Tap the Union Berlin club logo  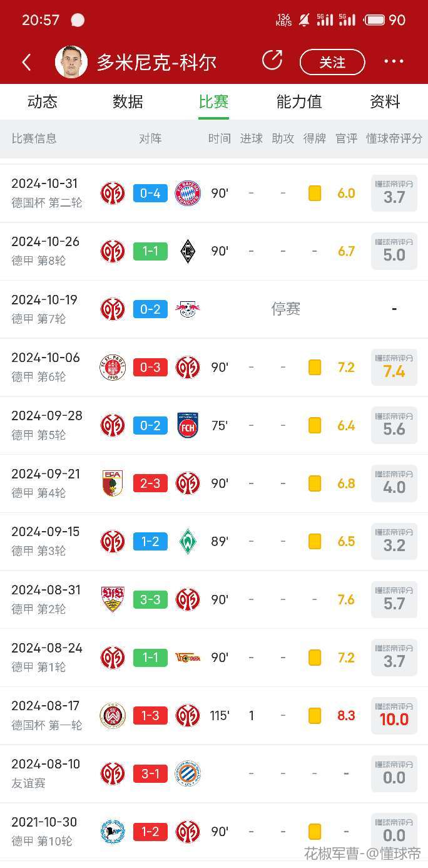pos(188,658)
